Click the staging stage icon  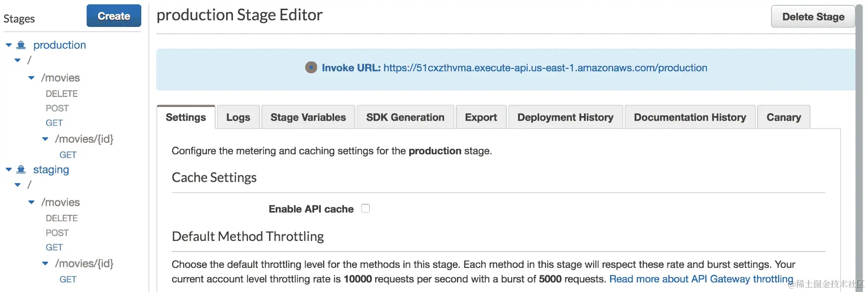[21, 170]
